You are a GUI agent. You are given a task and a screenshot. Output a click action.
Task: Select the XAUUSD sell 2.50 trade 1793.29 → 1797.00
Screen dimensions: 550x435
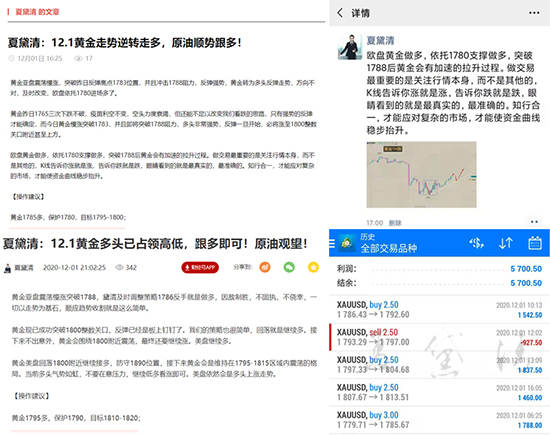439,337
